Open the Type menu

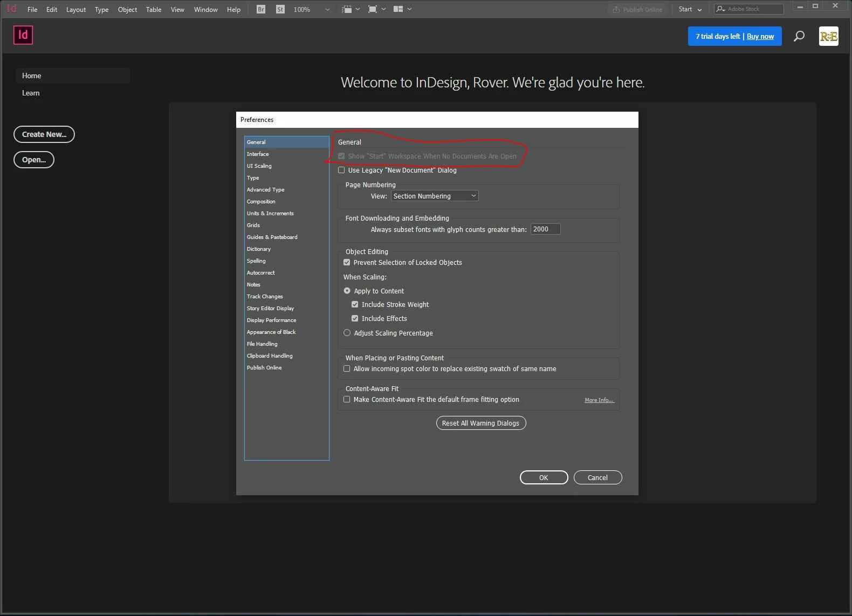tap(101, 9)
